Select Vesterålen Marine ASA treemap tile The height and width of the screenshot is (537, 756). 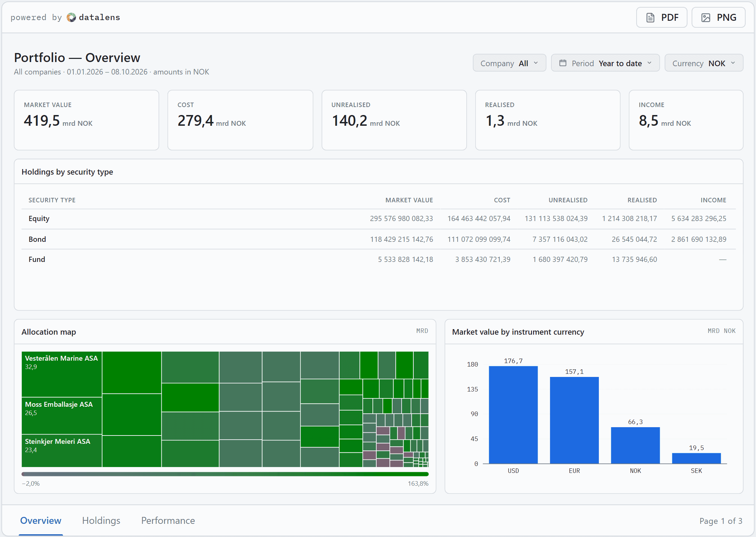click(x=62, y=374)
